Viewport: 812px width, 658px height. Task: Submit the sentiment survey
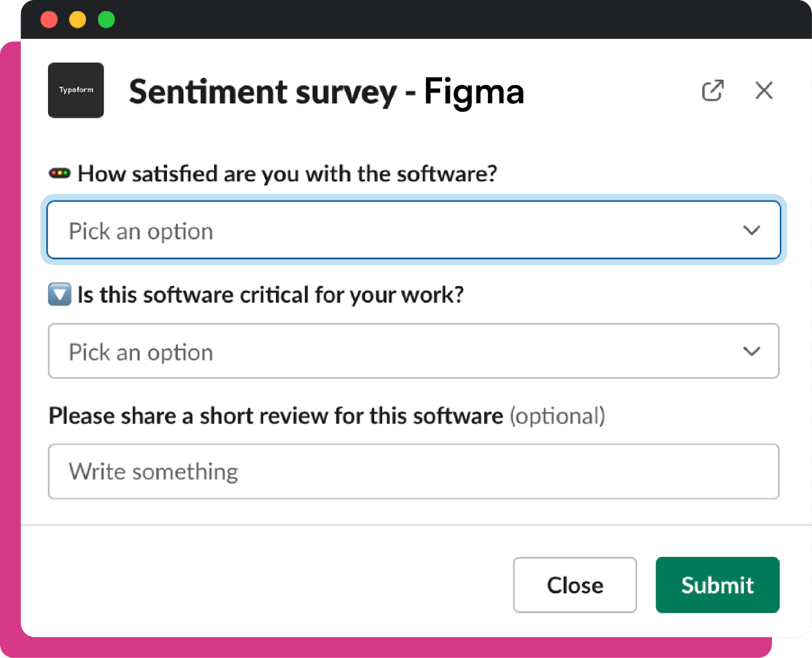tap(718, 585)
